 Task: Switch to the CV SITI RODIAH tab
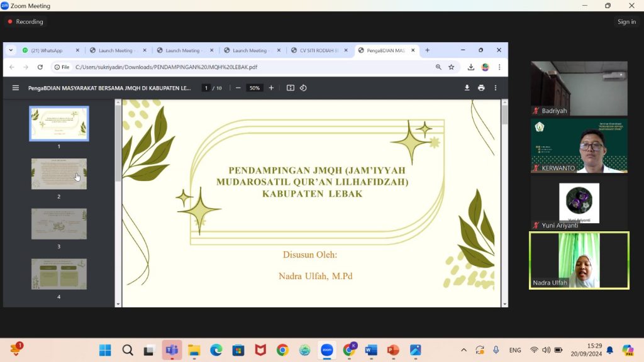[x=319, y=50]
